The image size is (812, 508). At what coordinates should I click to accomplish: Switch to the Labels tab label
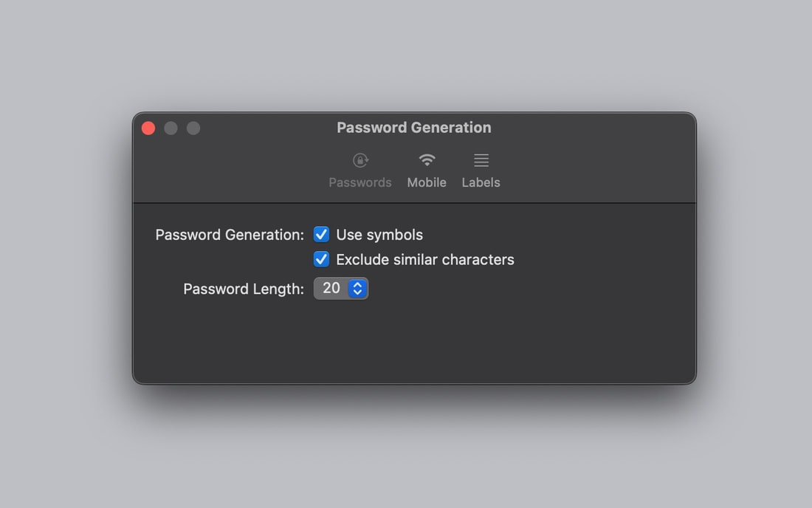pos(481,182)
